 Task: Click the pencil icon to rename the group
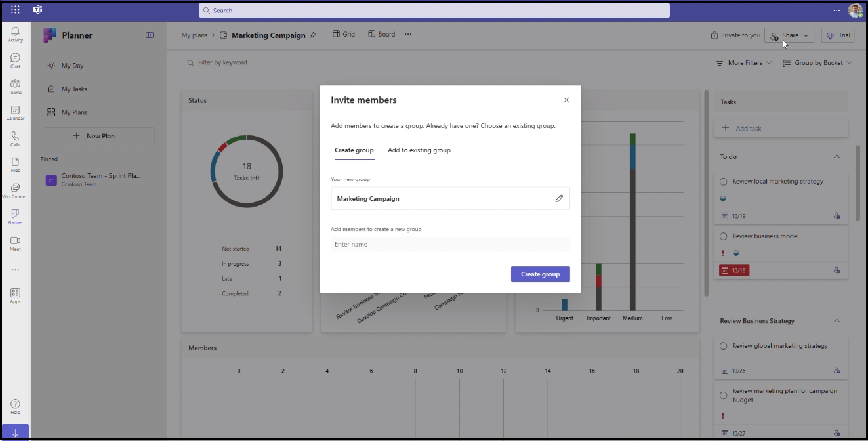559,198
